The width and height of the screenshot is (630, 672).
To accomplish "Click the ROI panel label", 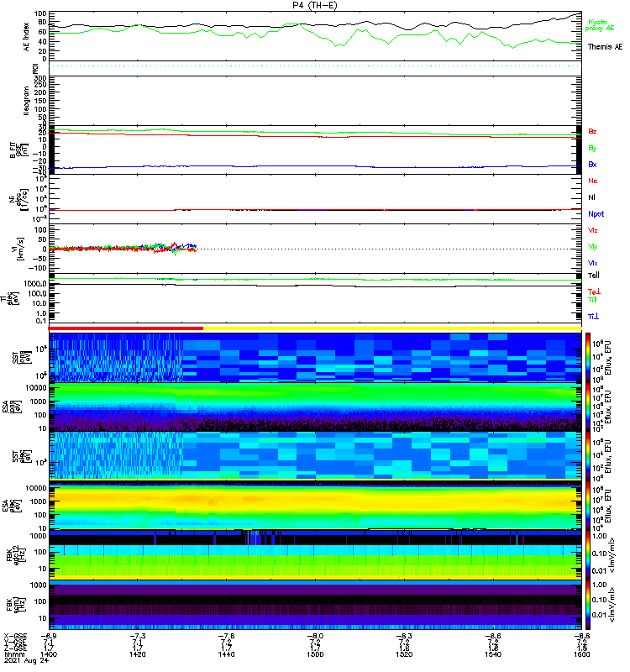I will coord(35,68).
